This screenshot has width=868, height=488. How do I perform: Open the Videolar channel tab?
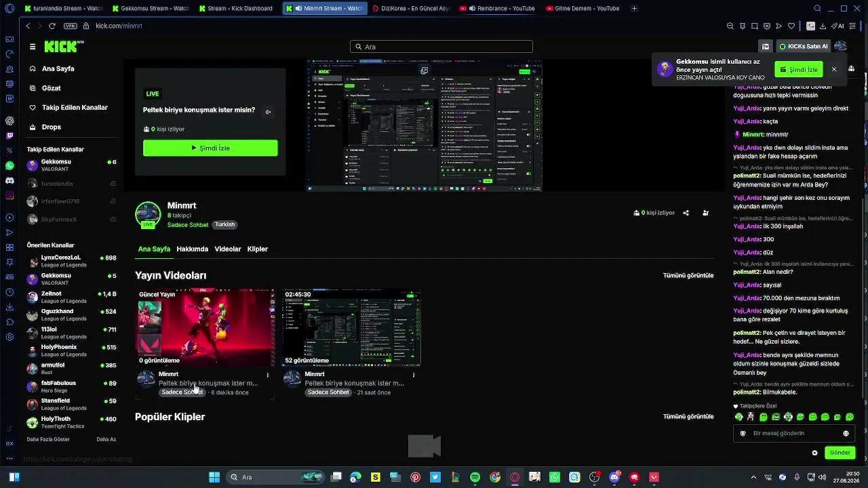(x=228, y=249)
